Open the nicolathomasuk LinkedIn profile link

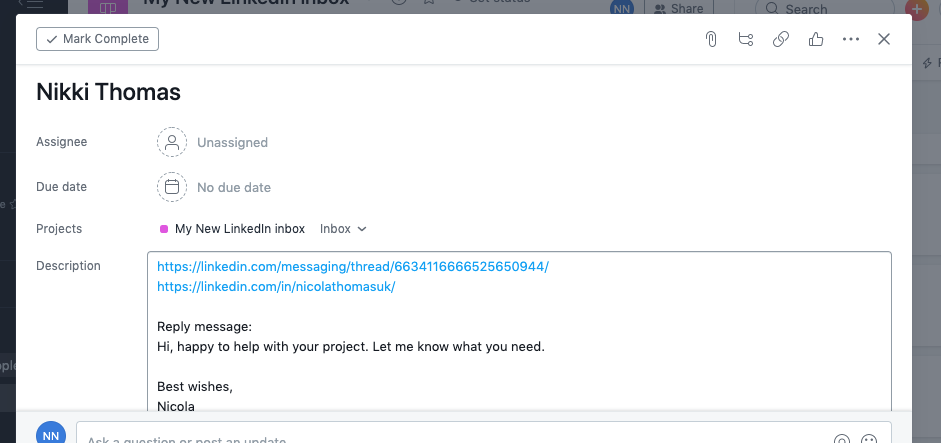(x=276, y=287)
